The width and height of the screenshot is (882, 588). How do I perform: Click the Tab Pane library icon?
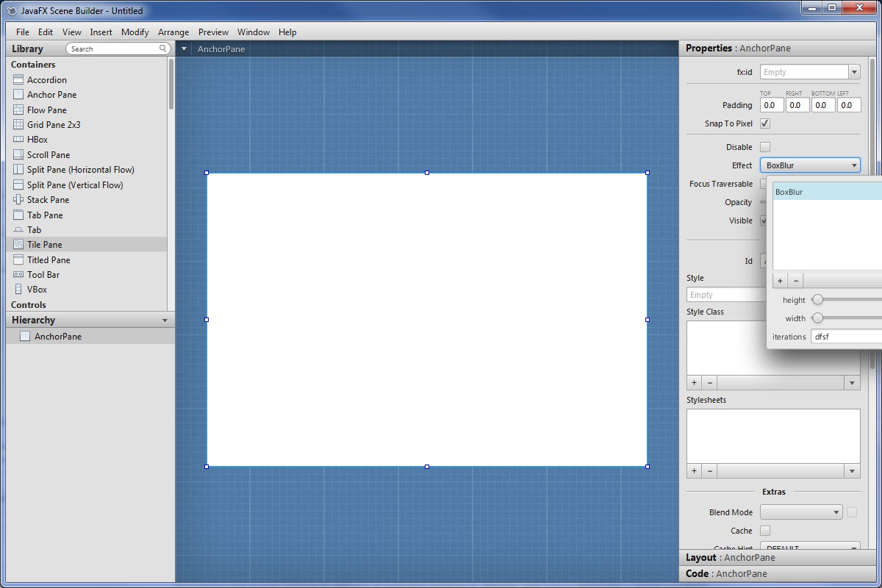tap(18, 215)
